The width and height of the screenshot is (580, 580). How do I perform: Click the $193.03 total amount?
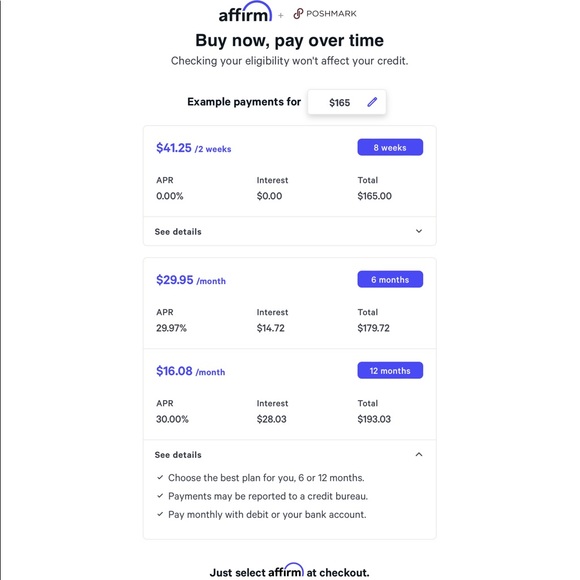pos(374,419)
